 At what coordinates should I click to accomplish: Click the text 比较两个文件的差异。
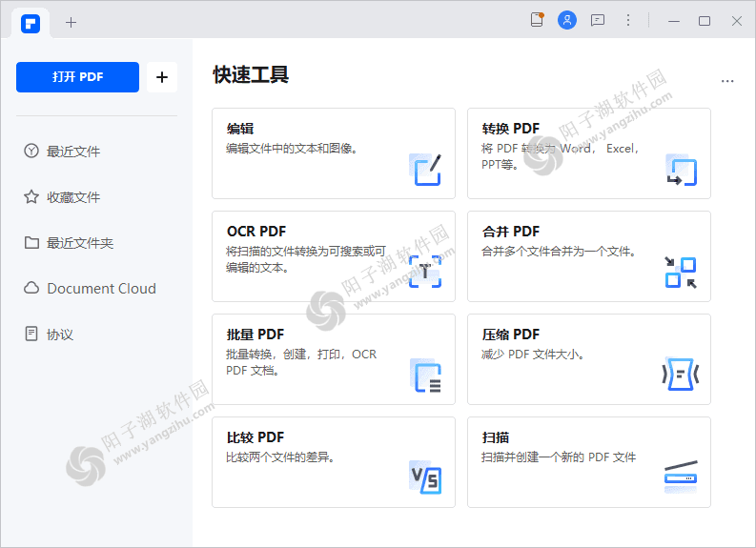[x=281, y=457]
